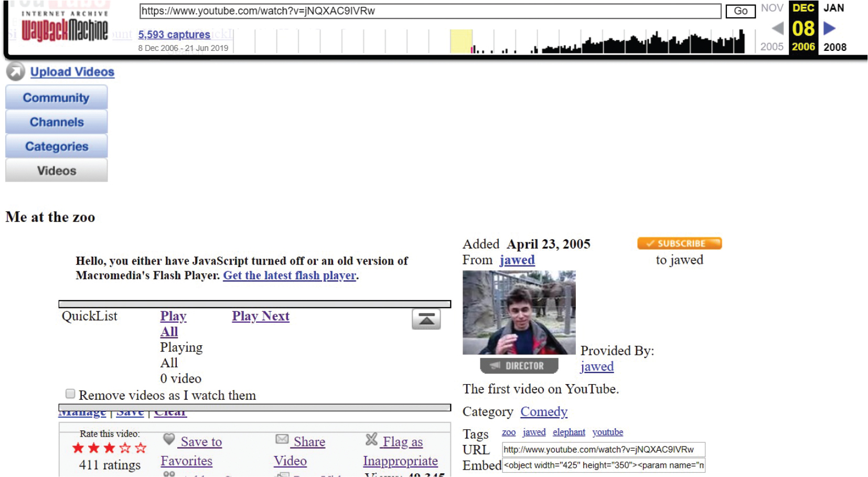
Task: Click the envelope Share Video icon
Action: point(282,439)
